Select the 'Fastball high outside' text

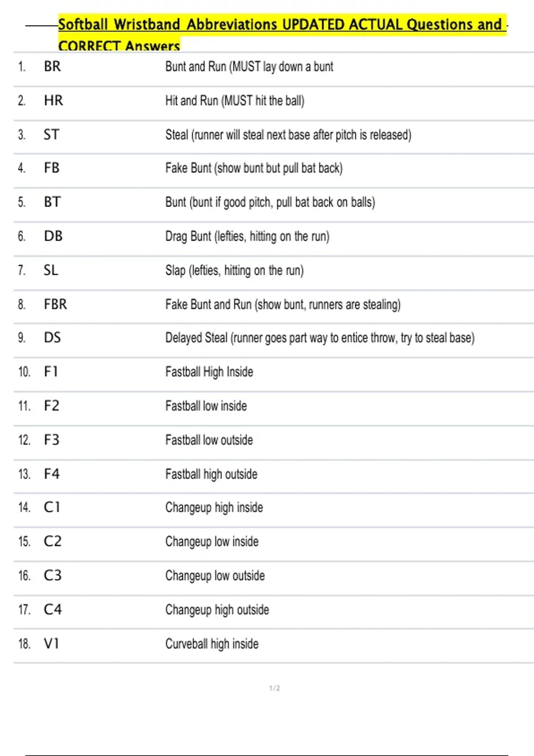pyautogui.click(x=211, y=474)
